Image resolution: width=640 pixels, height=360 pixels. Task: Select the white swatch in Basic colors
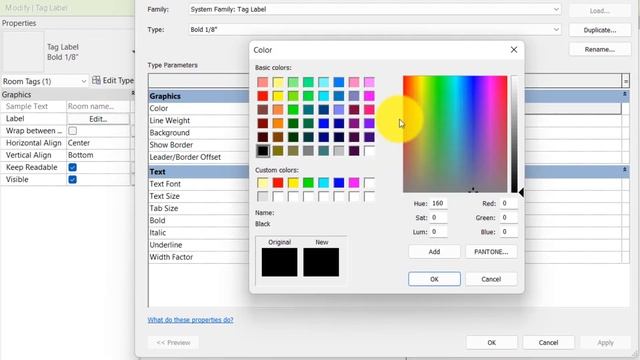click(369, 151)
